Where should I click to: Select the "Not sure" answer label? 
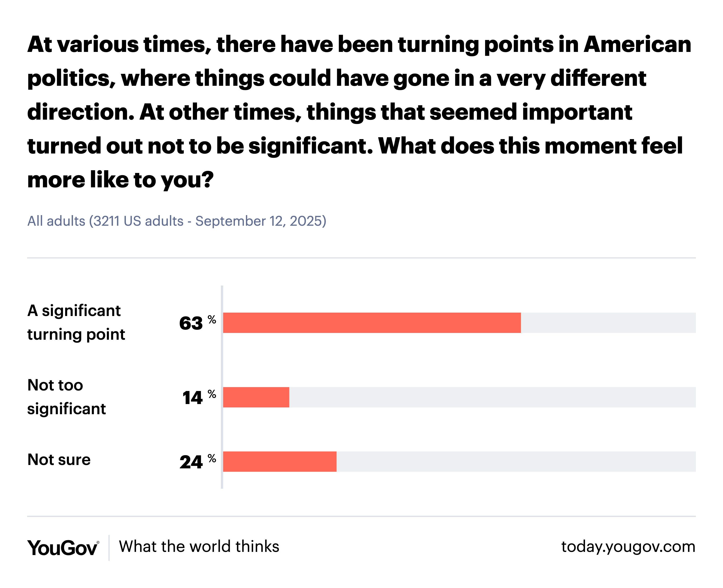click(59, 460)
